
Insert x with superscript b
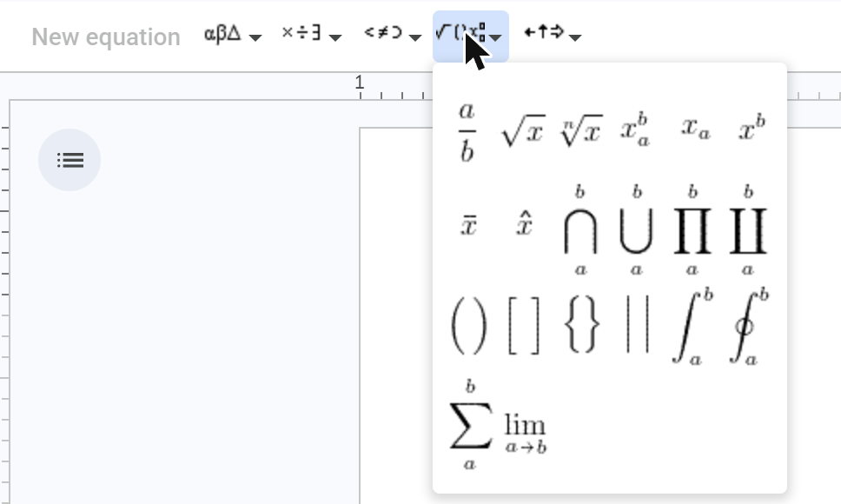click(752, 128)
